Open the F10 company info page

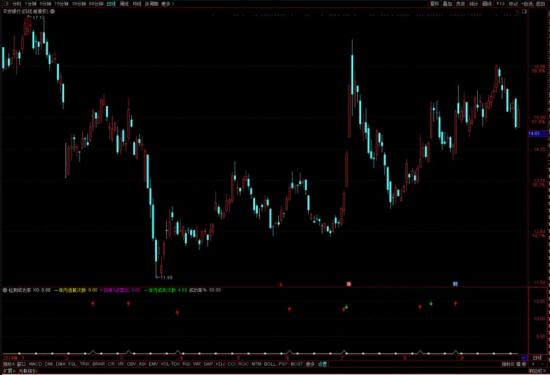pos(501,4)
